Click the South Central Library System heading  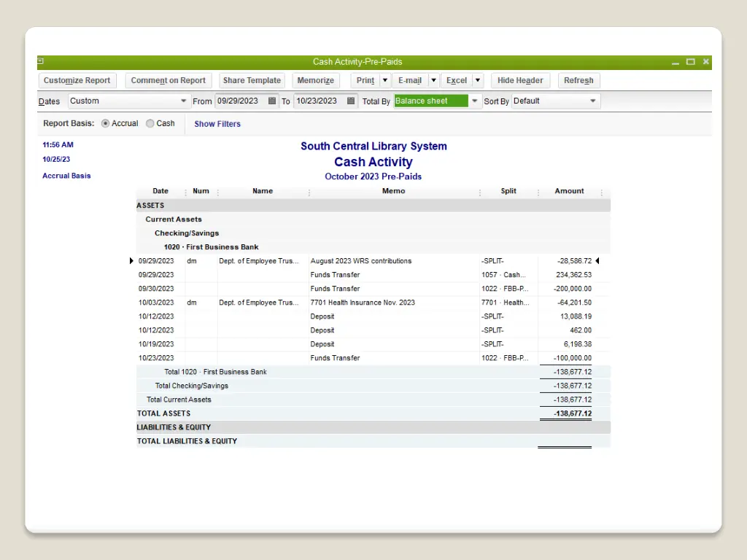coord(373,146)
